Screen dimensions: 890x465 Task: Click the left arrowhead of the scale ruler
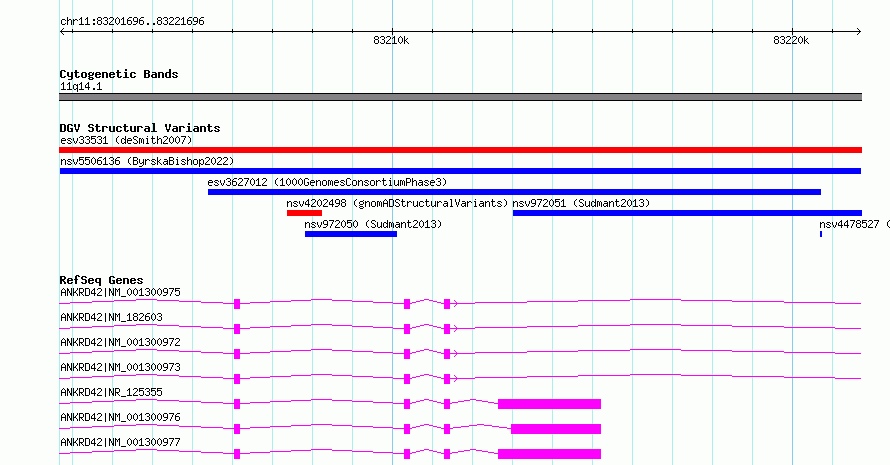62,31
